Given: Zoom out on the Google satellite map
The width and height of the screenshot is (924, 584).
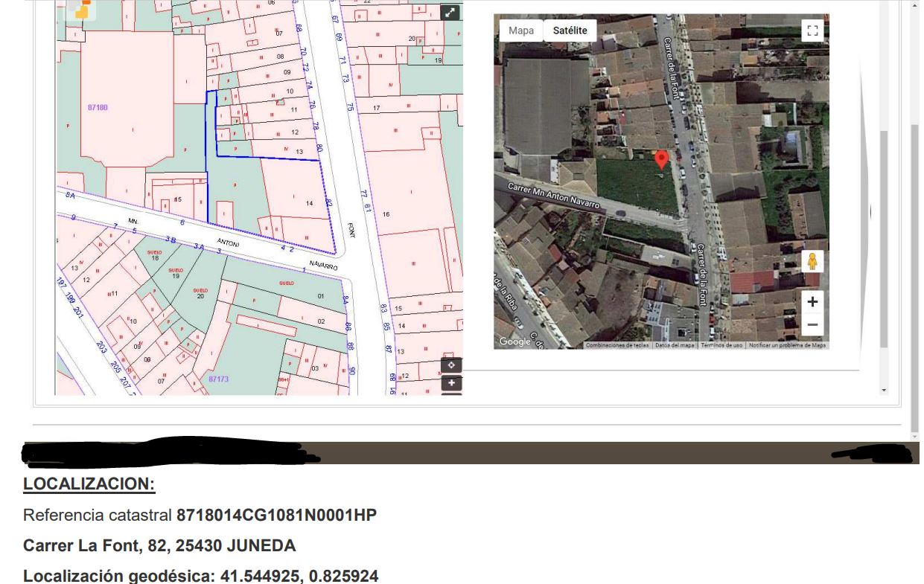Looking at the screenshot, I should tap(812, 325).
